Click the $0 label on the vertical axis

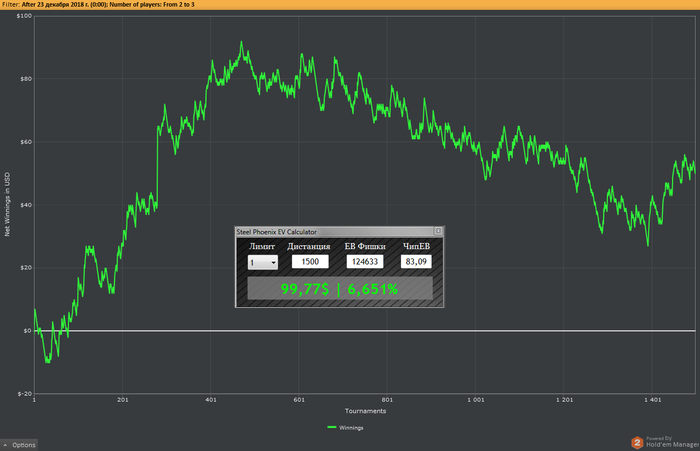tap(28, 331)
